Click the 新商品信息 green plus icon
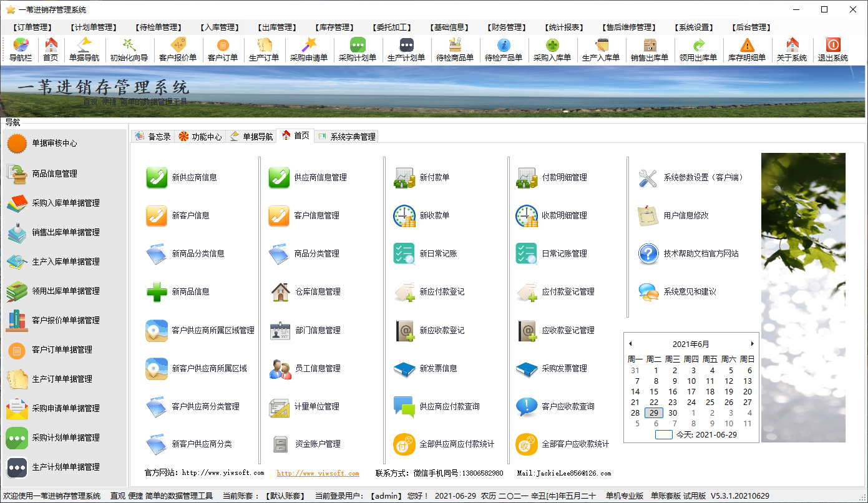The height and width of the screenshot is (503, 868). pyautogui.click(x=157, y=291)
